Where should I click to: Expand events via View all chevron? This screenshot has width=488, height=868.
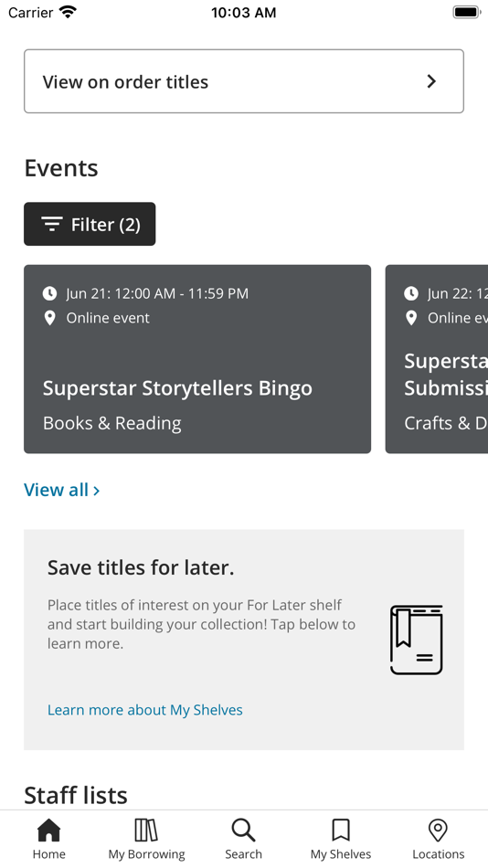[x=96, y=491]
